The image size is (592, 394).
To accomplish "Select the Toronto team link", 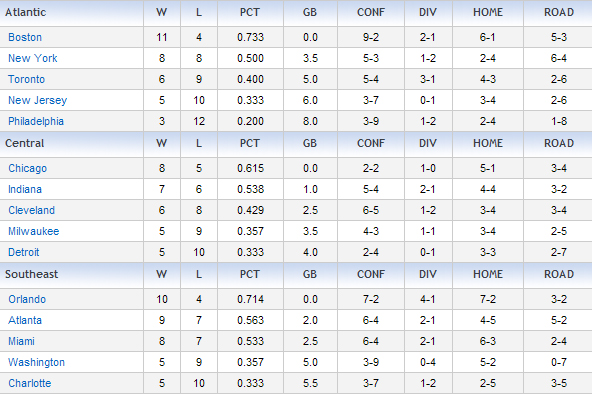I will 26,79.
